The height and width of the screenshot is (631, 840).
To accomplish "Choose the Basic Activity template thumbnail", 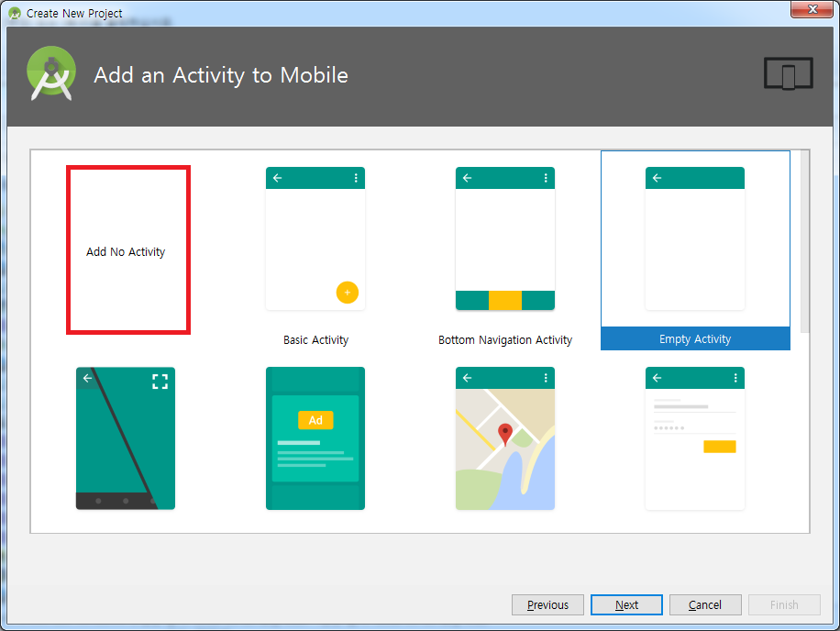I will tap(315, 238).
